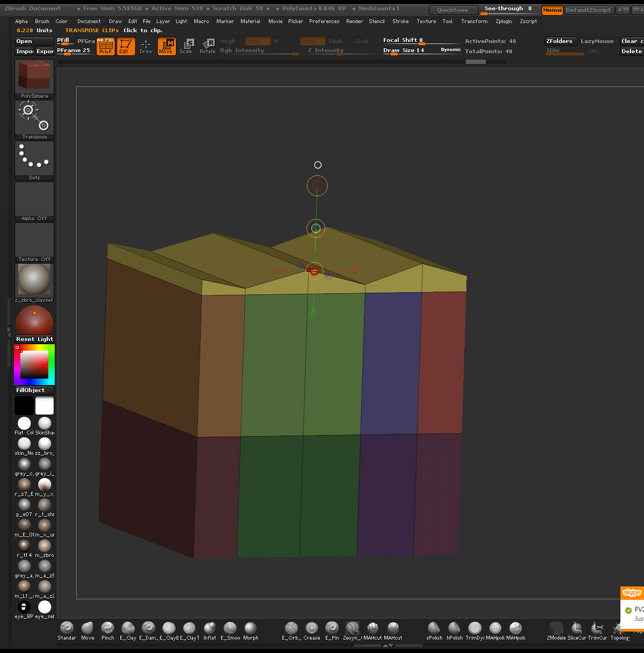Viewport: 644px width, 653px height.
Task: Expand the bottom shelf divider arrows
Action: coord(387,646)
